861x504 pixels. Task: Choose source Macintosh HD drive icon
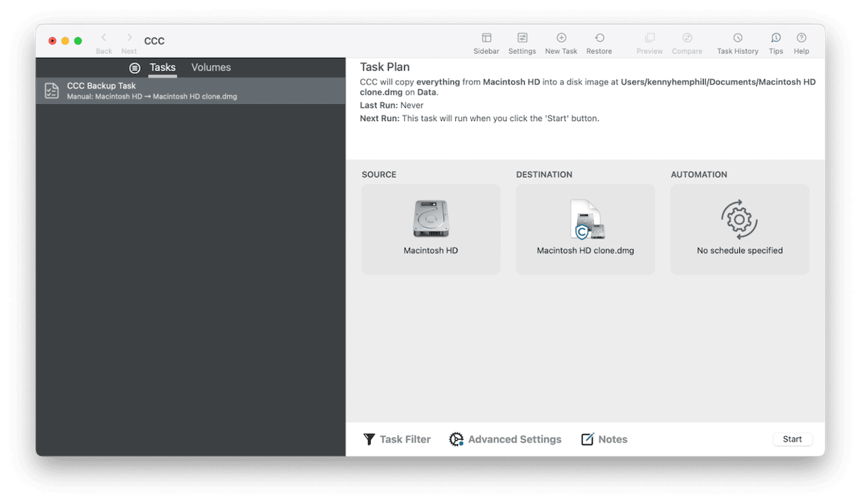tap(430, 219)
